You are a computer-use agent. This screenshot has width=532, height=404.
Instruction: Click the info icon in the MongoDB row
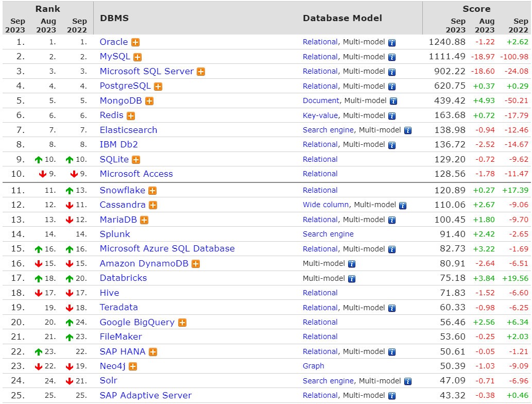393,101
